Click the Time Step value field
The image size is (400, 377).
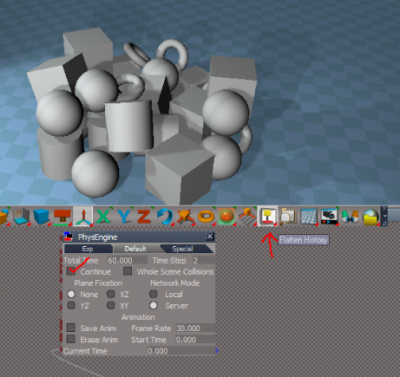click(203, 260)
